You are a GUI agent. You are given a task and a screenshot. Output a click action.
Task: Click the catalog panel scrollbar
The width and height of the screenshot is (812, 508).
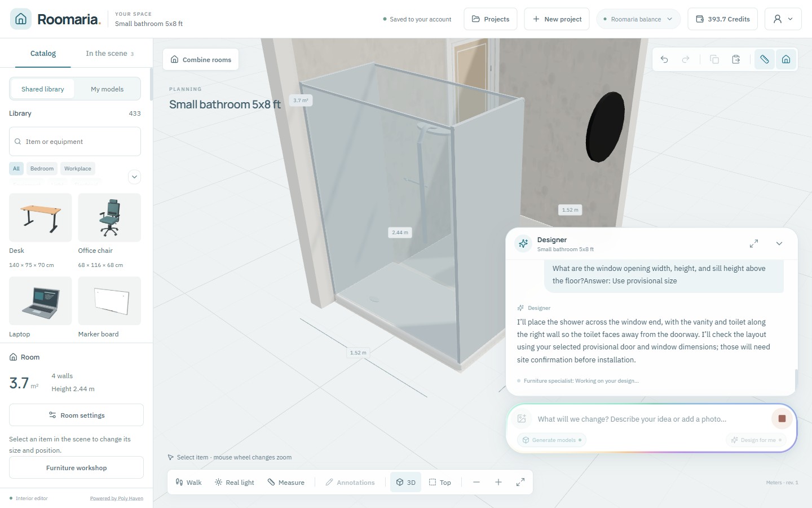tap(151, 84)
